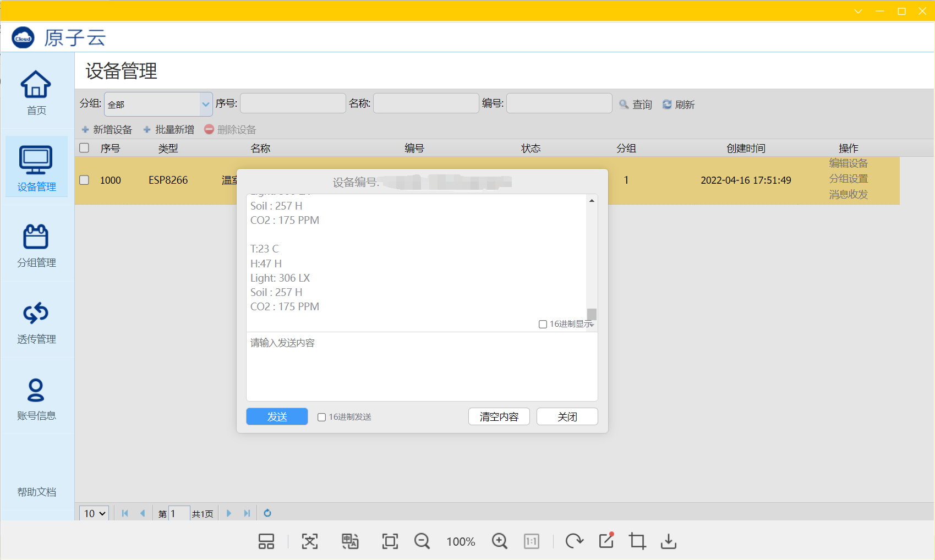935x560 pixels.
Task: Click 清空内容 to clear messages
Action: (x=499, y=416)
